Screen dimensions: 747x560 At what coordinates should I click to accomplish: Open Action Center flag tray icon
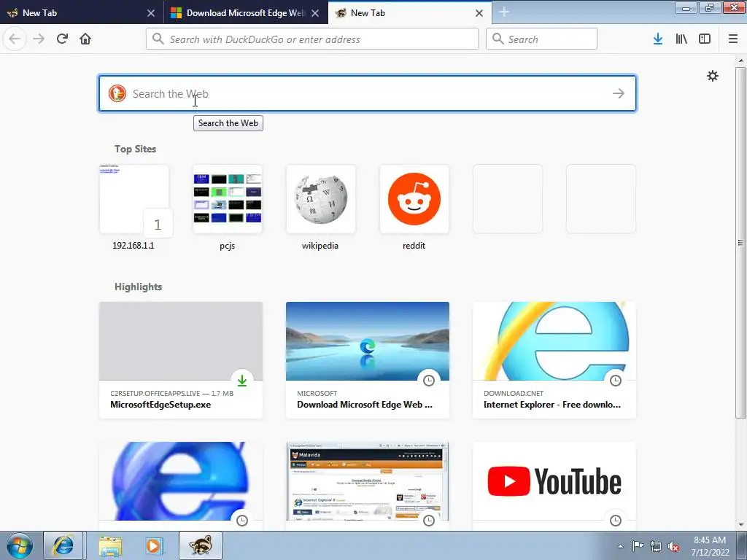(x=638, y=546)
